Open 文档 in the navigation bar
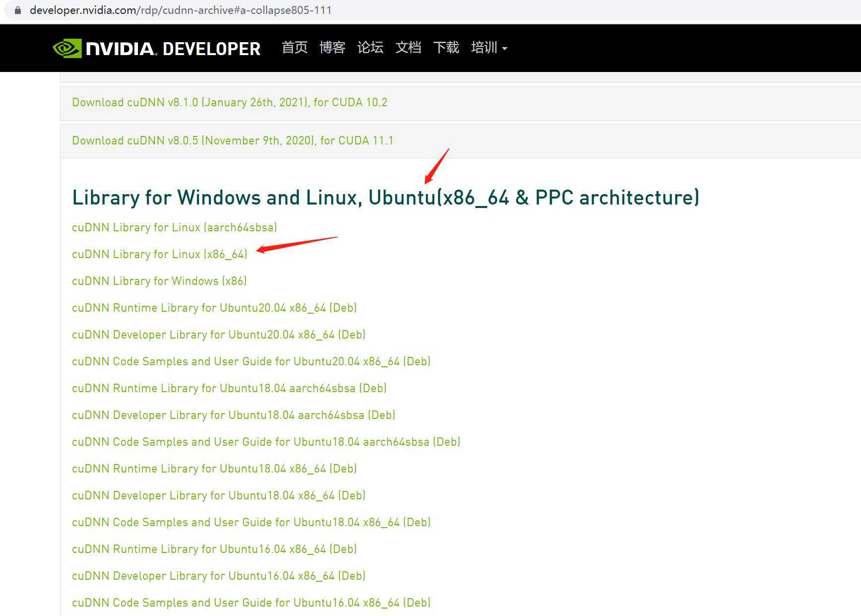This screenshot has height=616, width=861. coord(408,48)
